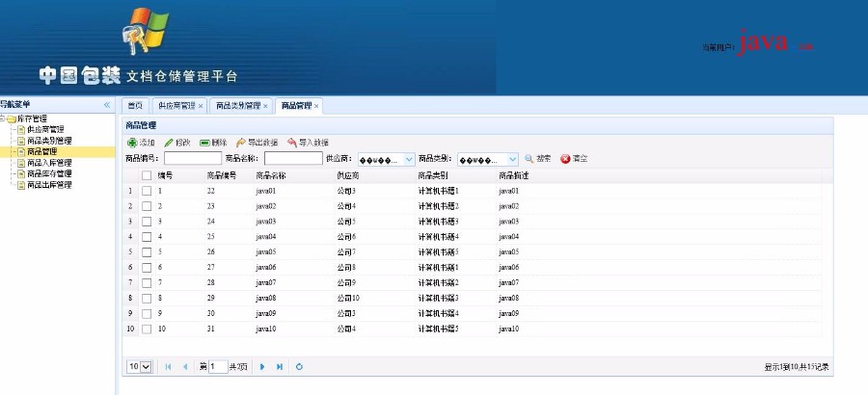Open 商品库存管理 in the tree
The height and width of the screenshot is (395, 868).
click(x=49, y=174)
